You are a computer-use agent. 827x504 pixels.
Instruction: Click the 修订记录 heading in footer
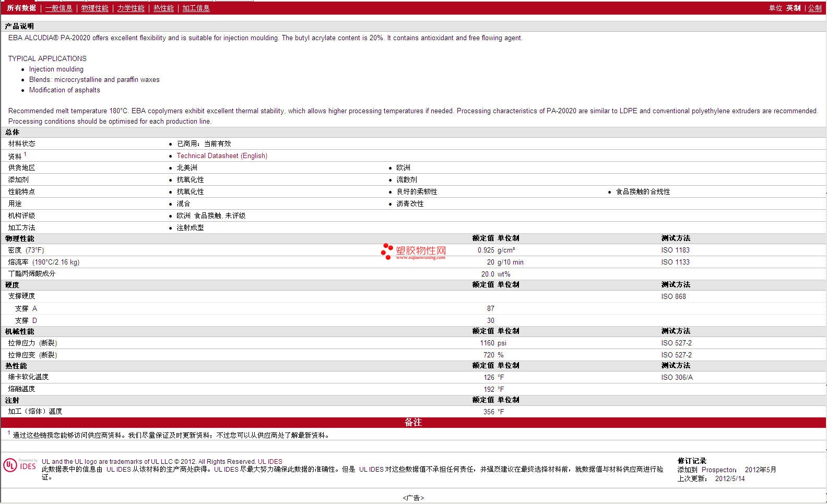(x=692, y=461)
